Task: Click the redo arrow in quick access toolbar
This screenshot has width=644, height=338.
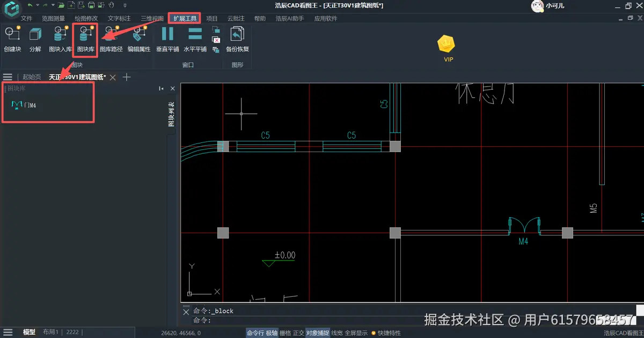Action: click(46, 5)
